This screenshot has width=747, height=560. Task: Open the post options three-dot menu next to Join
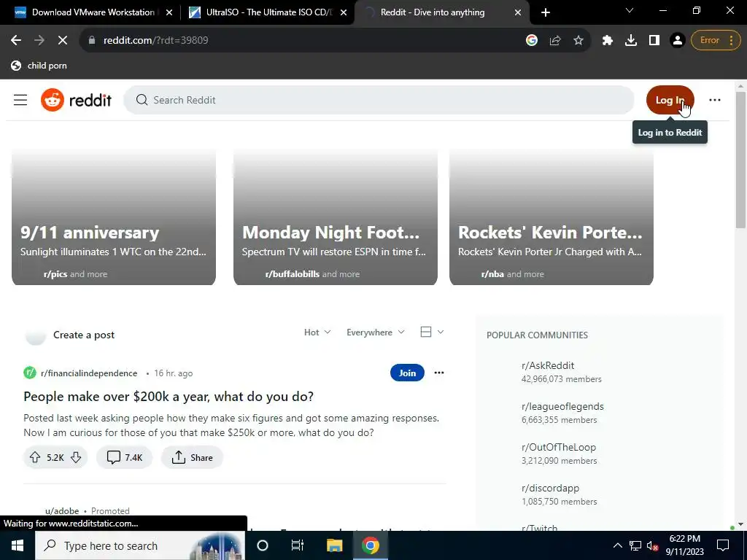click(438, 373)
